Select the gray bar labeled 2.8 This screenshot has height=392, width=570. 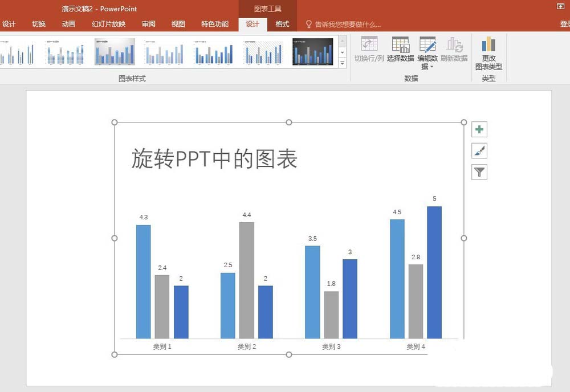coord(416,301)
